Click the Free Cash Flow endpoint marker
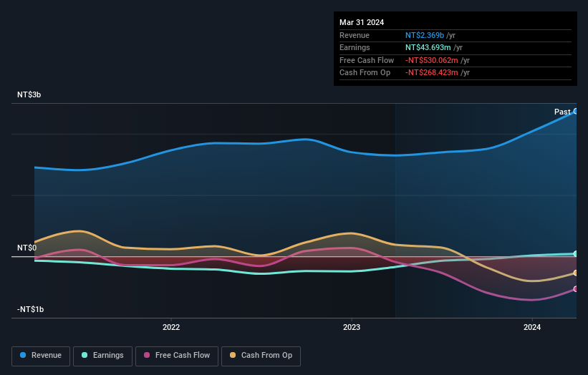Viewport: 588px width, 375px height. (576, 289)
